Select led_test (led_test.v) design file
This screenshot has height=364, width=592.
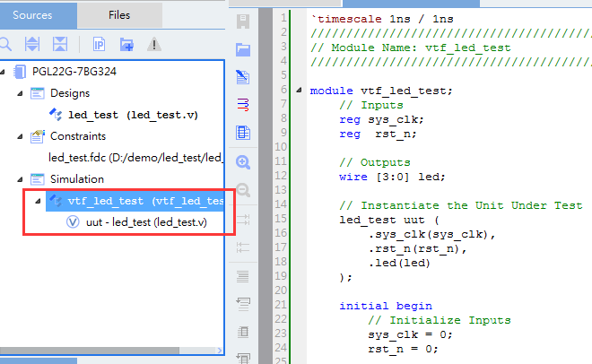[133, 115]
